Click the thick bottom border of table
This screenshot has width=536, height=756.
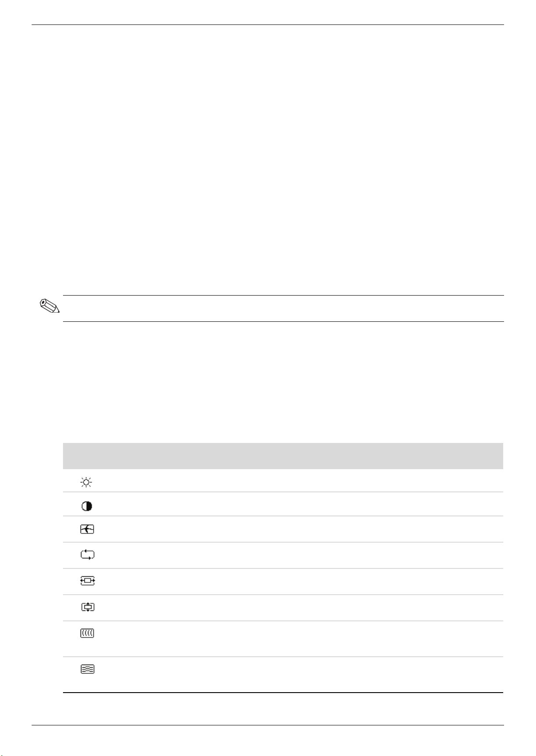coord(283,693)
